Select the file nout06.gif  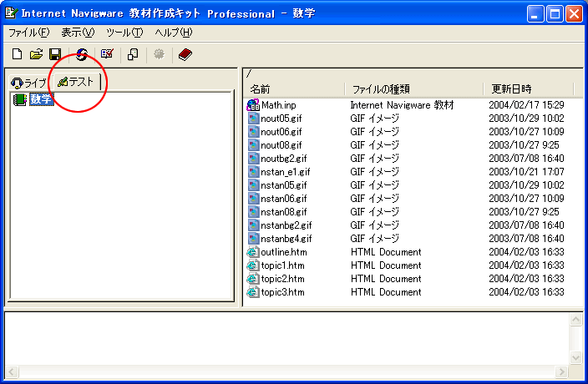tap(281, 132)
